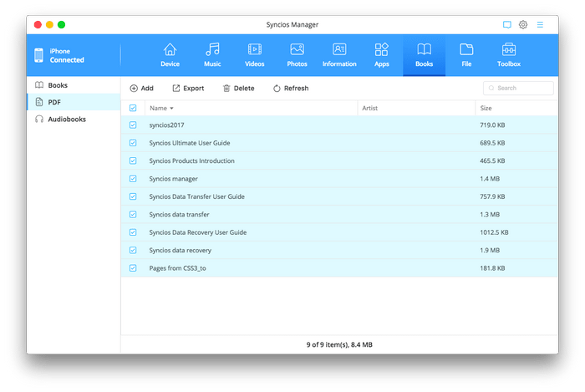
Task: Click the 689.5 KB size value
Action: click(x=492, y=143)
